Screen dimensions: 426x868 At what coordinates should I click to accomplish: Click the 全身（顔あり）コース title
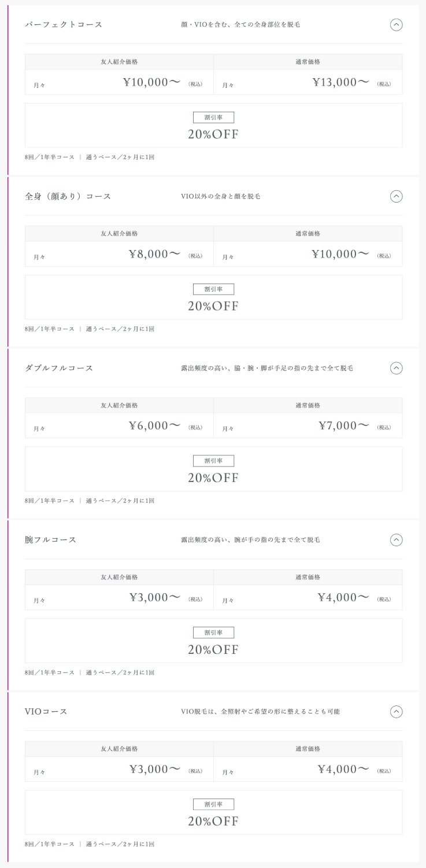68,196
